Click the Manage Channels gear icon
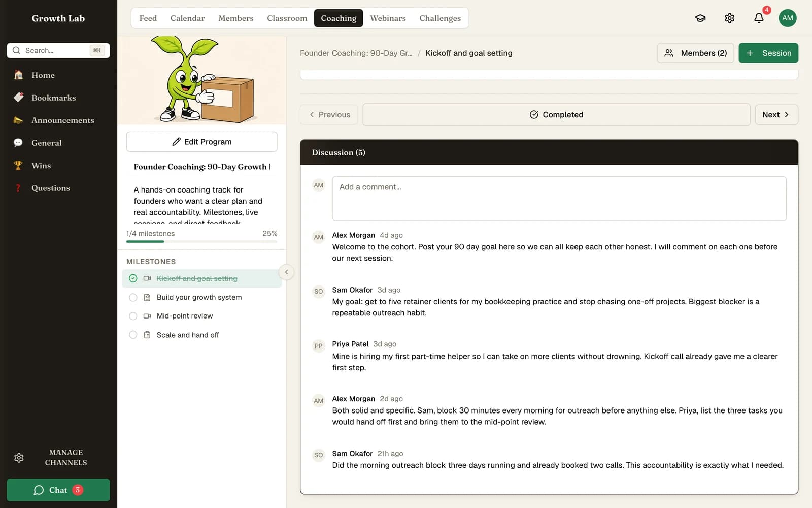The height and width of the screenshot is (508, 812). coord(19,458)
